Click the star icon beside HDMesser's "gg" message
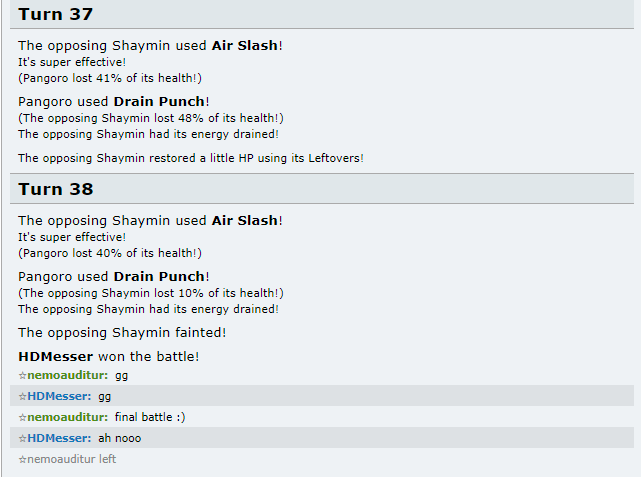Viewport: 641px width, 477px height. 23,397
